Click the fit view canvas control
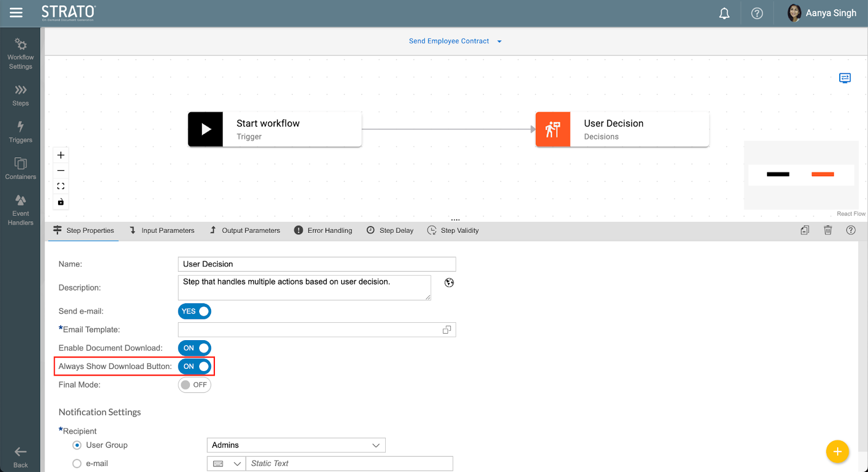Screen dimensions: 868x472 [61, 186]
